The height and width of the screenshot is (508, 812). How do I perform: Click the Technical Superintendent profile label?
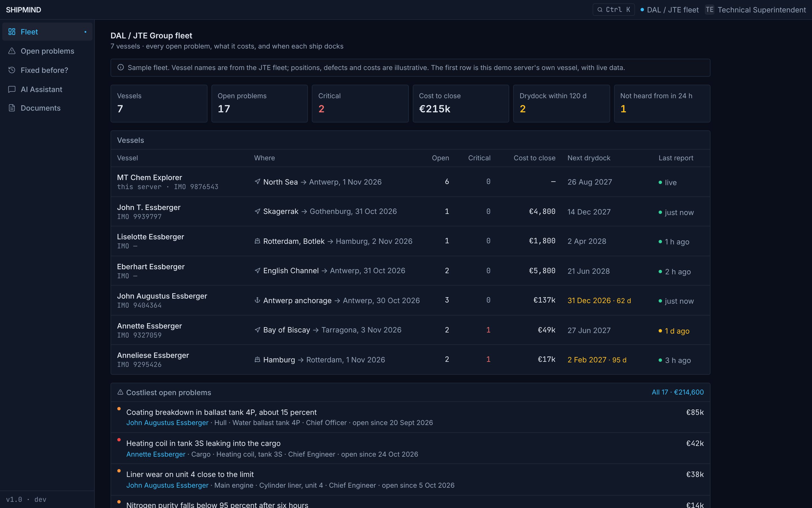[x=762, y=10]
